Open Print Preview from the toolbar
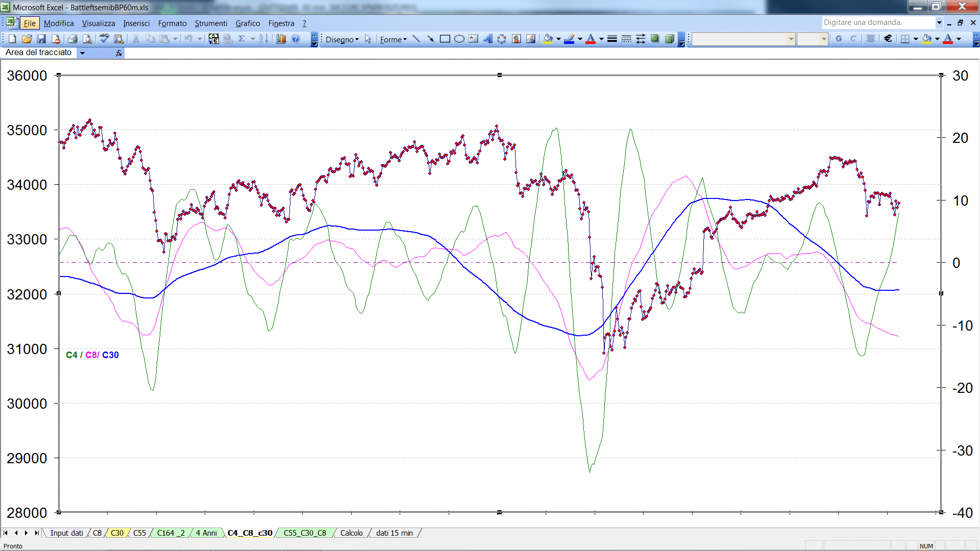980x551 pixels. 87,39
